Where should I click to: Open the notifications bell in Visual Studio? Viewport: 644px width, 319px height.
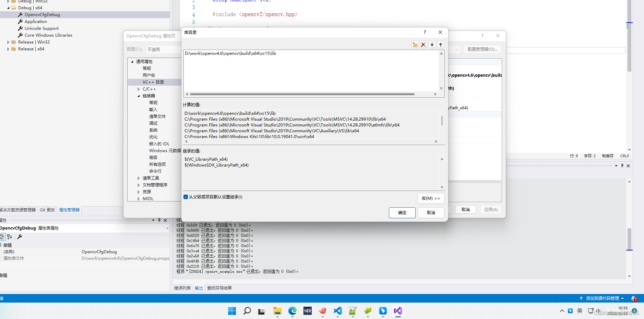(634, 298)
